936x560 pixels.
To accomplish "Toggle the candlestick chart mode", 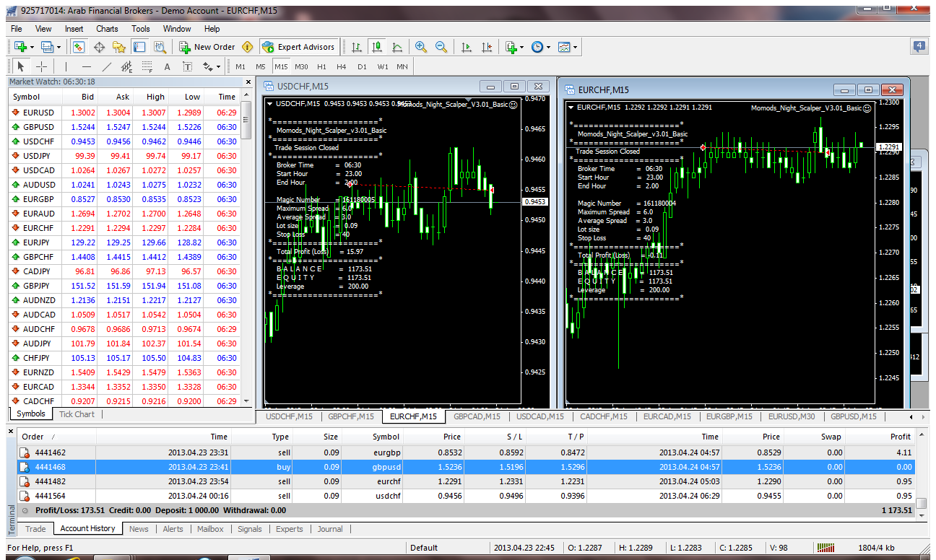I will (376, 47).
